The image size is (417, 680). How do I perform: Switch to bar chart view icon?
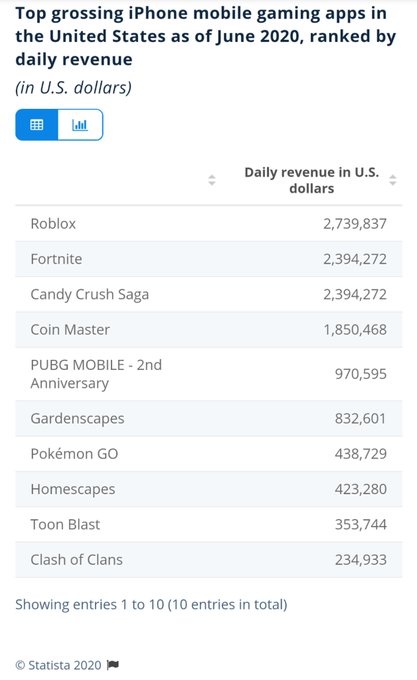(80, 125)
